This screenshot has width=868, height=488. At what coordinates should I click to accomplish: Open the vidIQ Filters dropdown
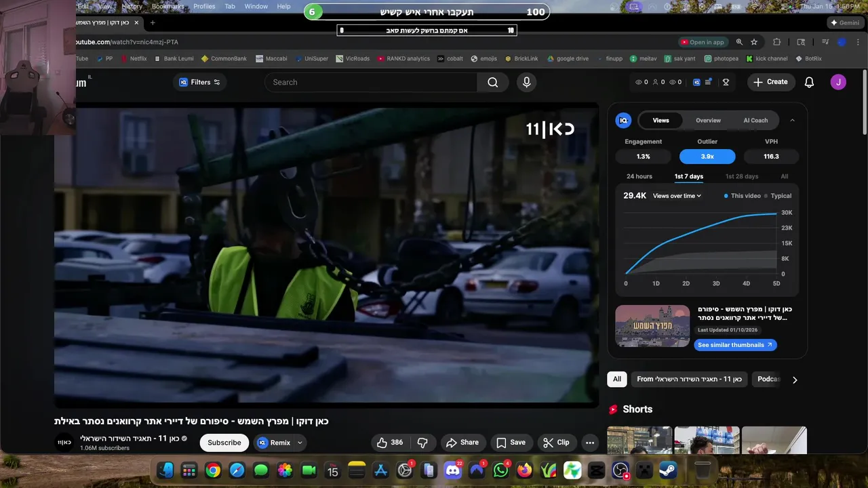(200, 82)
